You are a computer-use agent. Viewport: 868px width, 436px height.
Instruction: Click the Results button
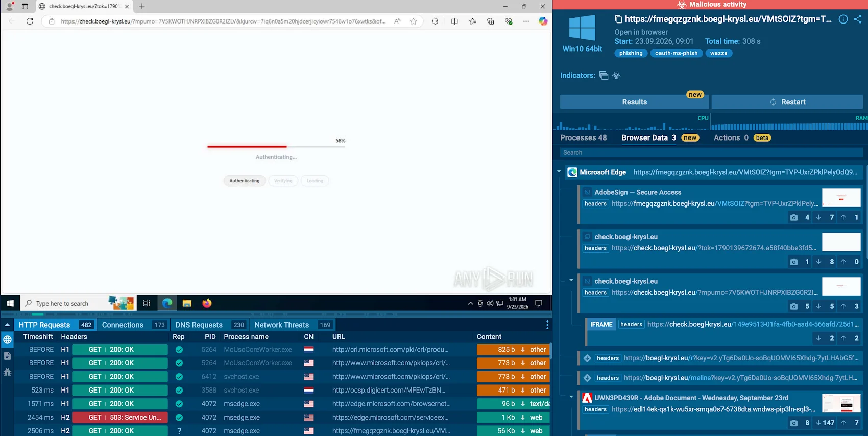coord(634,102)
